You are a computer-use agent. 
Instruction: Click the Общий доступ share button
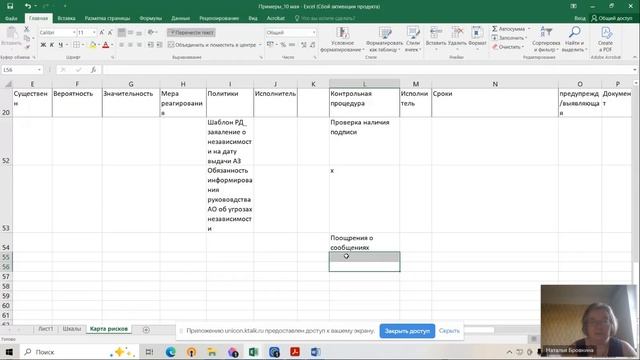coord(611,18)
